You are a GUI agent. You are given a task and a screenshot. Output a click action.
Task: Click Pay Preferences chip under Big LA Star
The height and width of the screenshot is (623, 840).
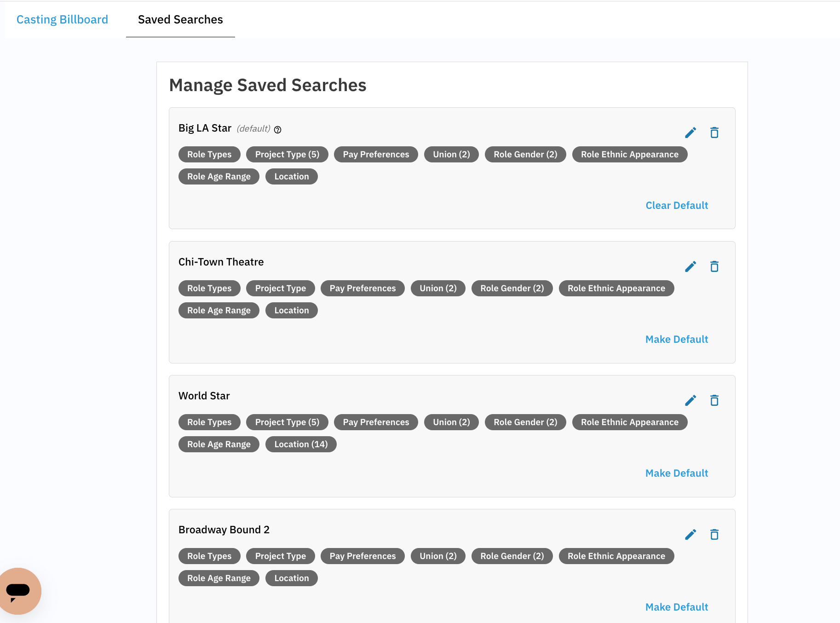376,154
